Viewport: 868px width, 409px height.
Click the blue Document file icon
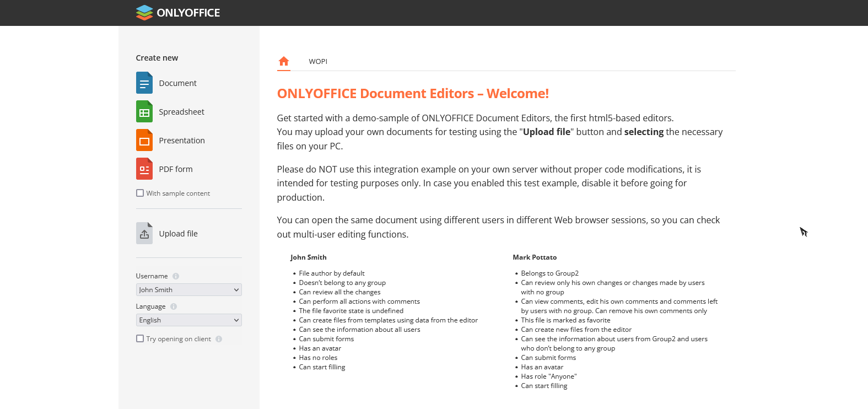click(x=144, y=83)
